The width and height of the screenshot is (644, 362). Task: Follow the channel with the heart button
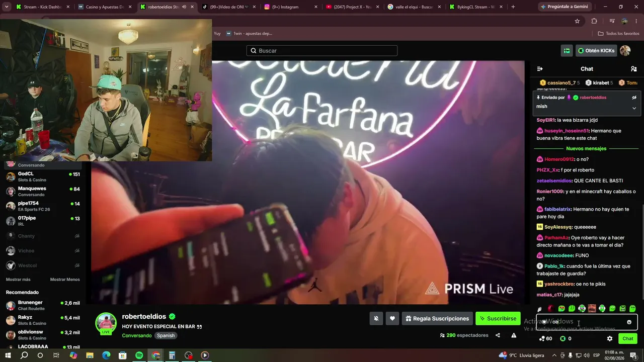[392, 318]
